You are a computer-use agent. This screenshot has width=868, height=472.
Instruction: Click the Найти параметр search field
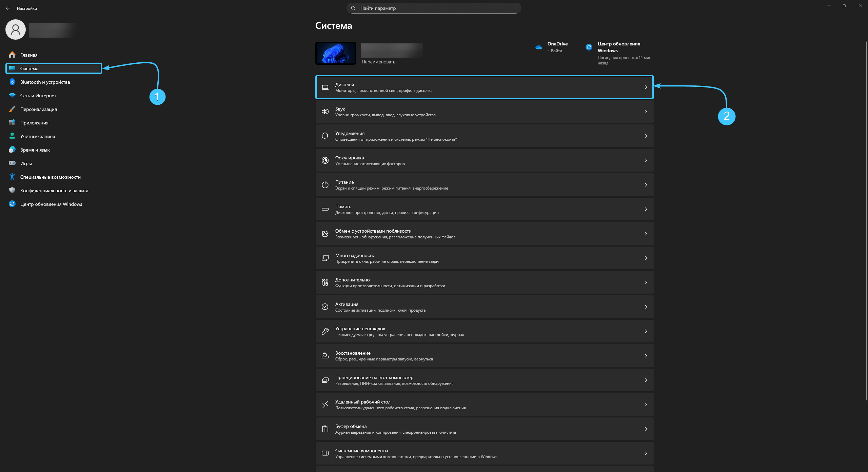click(434, 8)
